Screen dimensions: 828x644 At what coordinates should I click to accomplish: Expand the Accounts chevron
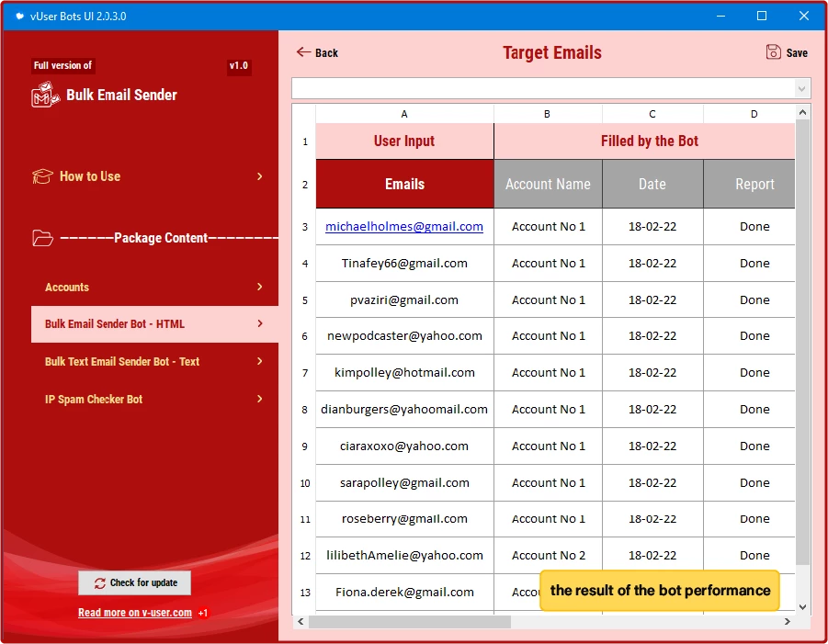pos(260,287)
